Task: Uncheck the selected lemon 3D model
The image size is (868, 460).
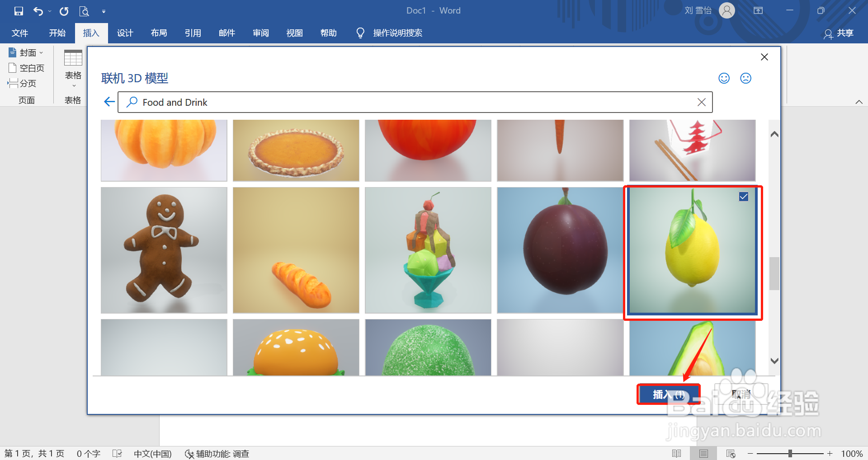Action: [744, 196]
